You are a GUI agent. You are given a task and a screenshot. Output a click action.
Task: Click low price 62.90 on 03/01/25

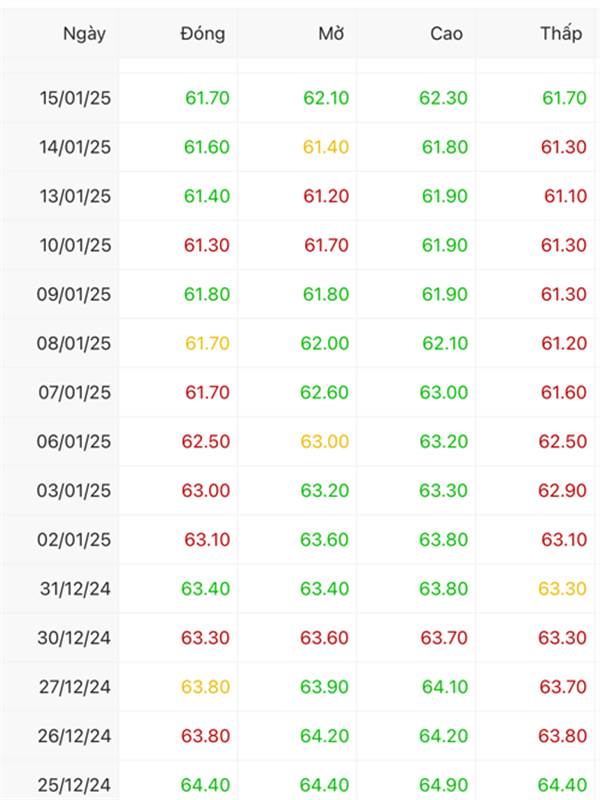(x=563, y=490)
